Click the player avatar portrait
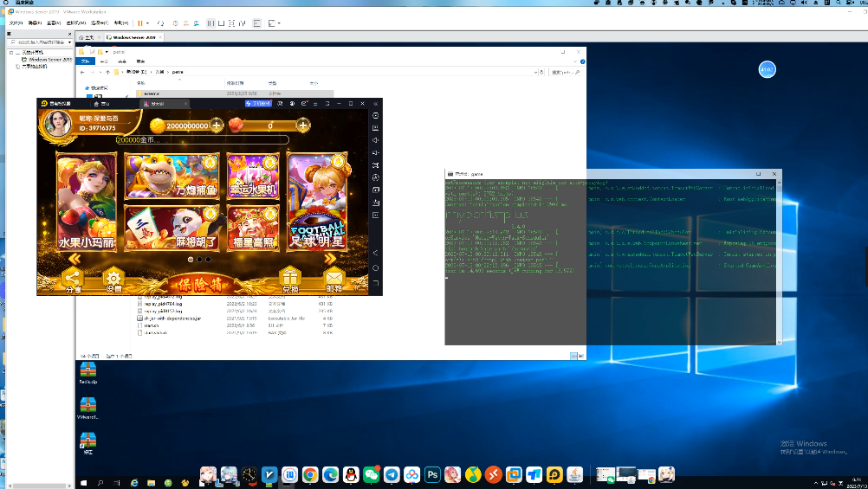 tap(59, 124)
